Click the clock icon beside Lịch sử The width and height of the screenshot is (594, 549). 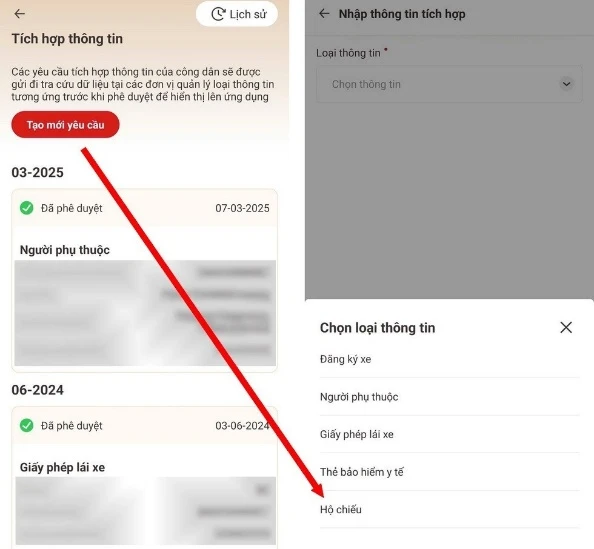(218, 14)
